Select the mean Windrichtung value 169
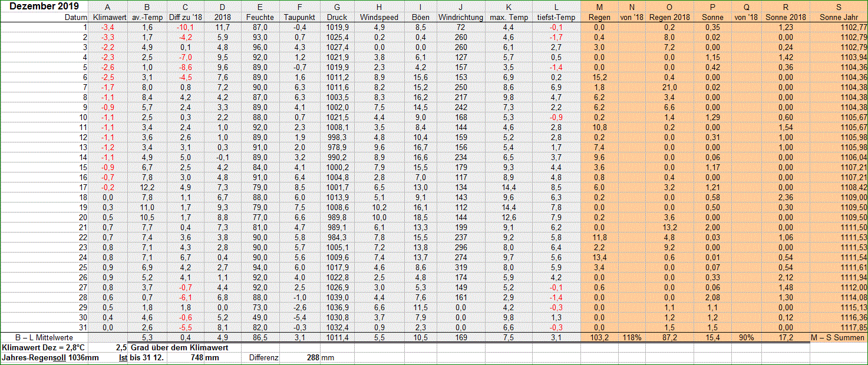This screenshot has height=365, width=868. [x=461, y=338]
